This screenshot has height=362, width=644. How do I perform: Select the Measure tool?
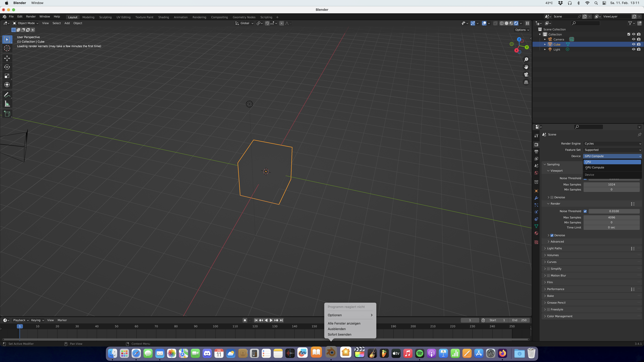click(x=7, y=103)
